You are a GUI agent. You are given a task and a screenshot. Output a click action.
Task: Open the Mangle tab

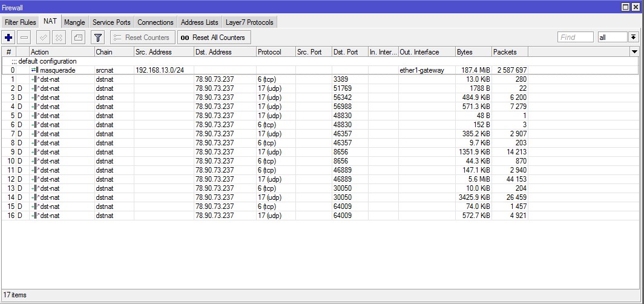click(x=74, y=22)
